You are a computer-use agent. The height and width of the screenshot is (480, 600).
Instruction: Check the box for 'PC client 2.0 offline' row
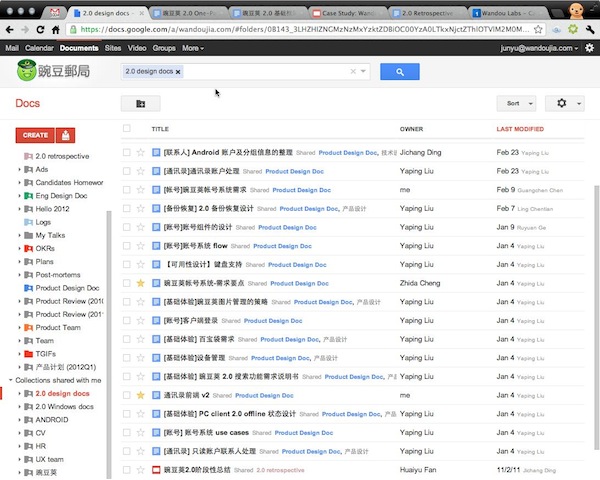[x=126, y=414]
